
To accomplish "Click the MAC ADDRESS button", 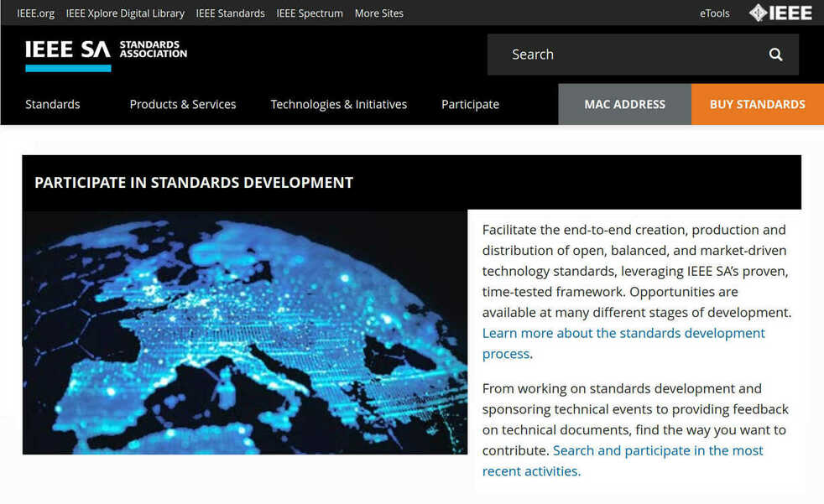I will (625, 104).
